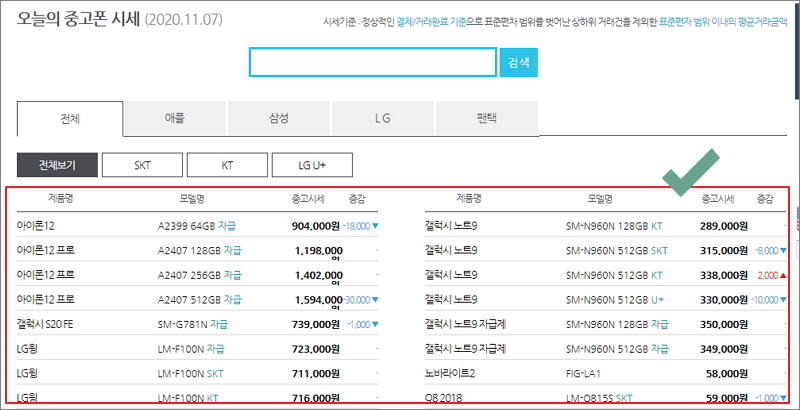Click the price 350,000원
This screenshot has width=800, height=410.
pyautogui.click(x=723, y=324)
